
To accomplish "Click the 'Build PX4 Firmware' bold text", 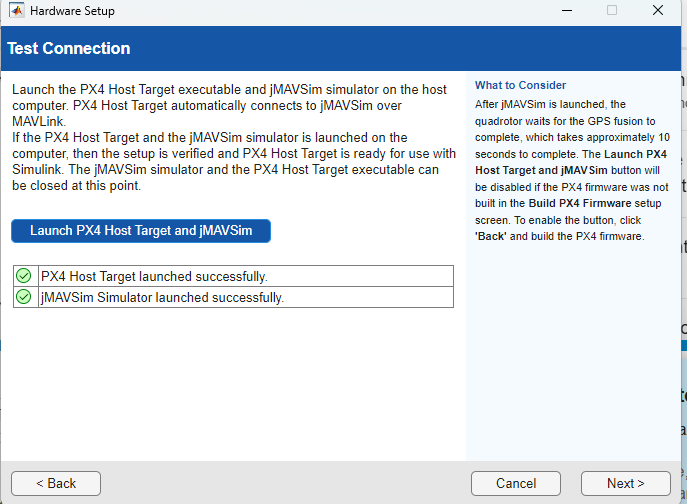I will 580,203.
